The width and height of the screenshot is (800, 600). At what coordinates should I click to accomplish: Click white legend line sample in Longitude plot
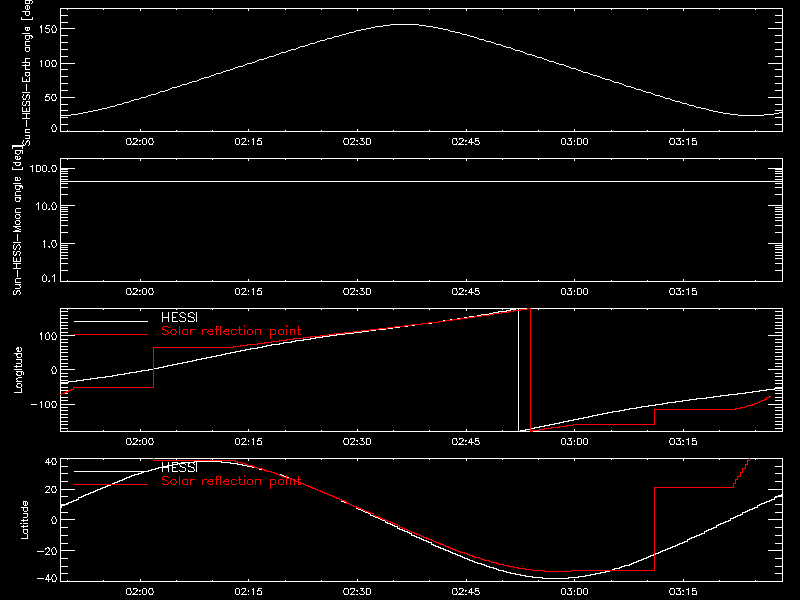point(111,321)
